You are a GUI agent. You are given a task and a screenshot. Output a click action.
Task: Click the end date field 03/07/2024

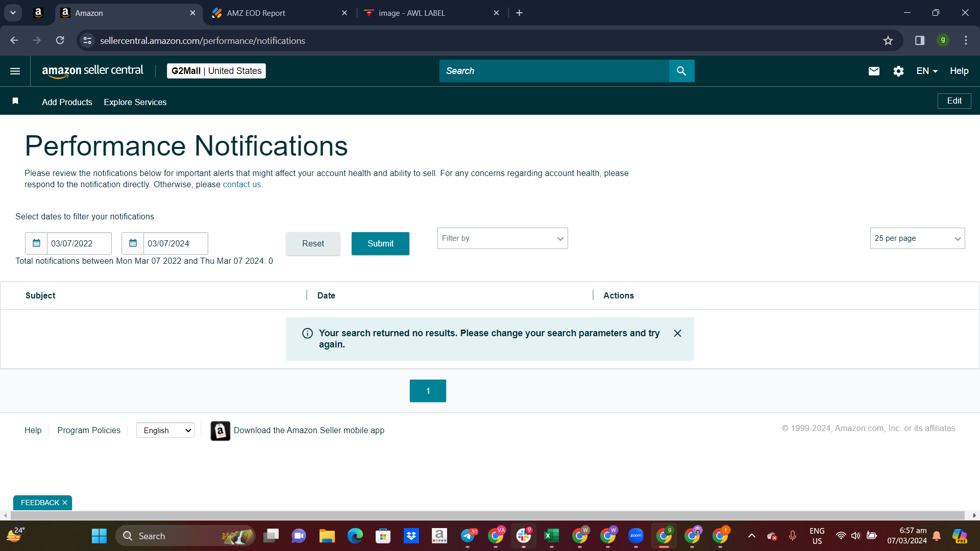[x=176, y=243]
